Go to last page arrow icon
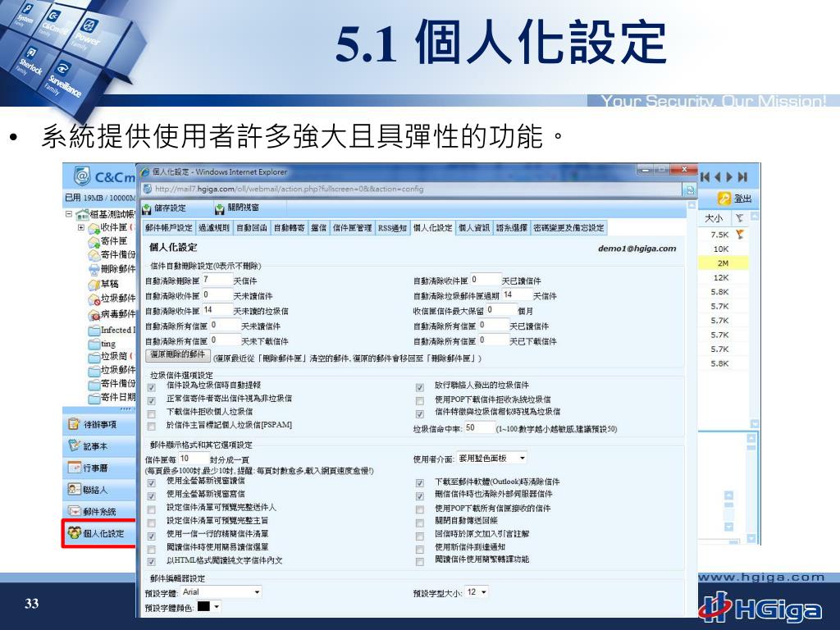Viewport: 840px width, 630px height. 742,177
